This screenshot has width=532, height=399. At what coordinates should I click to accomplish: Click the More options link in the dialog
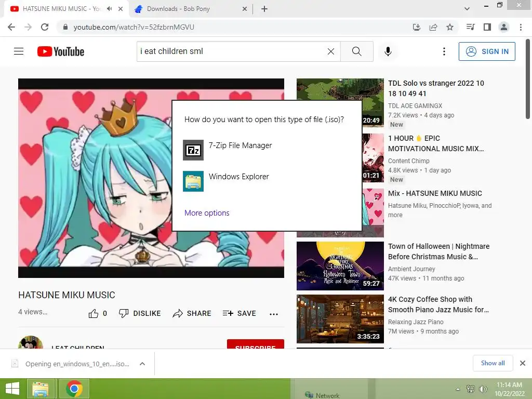pyautogui.click(x=207, y=212)
